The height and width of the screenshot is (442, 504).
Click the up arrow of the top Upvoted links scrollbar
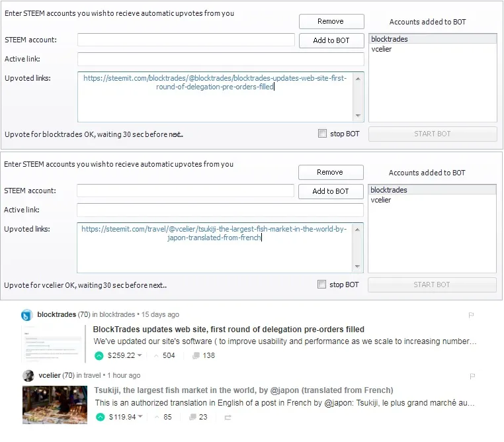pos(358,79)
